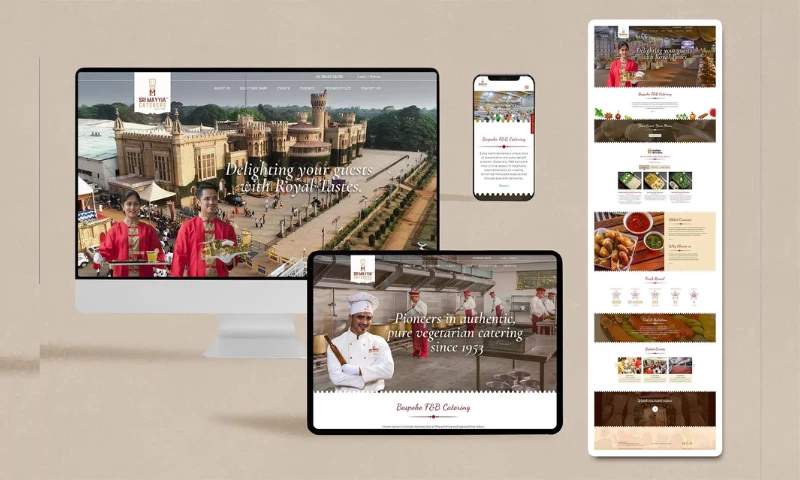This screenshot has height=480, width=800.
Task: Click 'Delighting your guests with Royal Tastes' headline on desktop
Action: click(x=299, y=178)
